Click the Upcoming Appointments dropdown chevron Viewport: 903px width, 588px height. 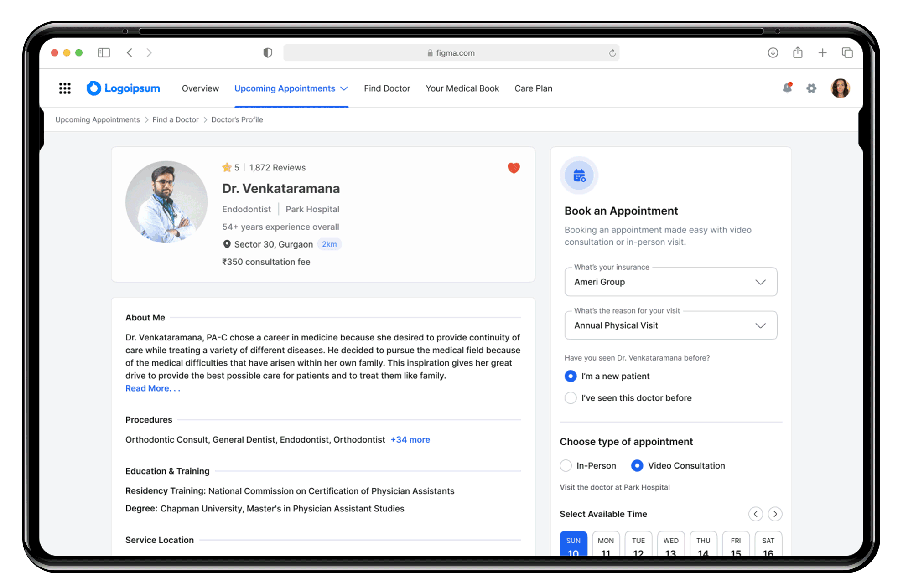point(346,89)
